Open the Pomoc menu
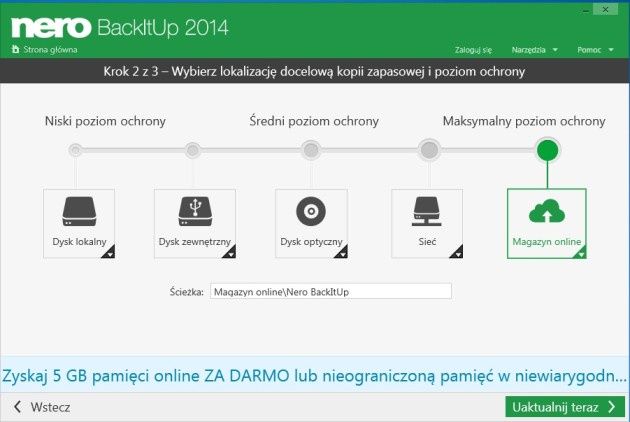Viewport: 630px width, 422px height. [x=595, y=50]
